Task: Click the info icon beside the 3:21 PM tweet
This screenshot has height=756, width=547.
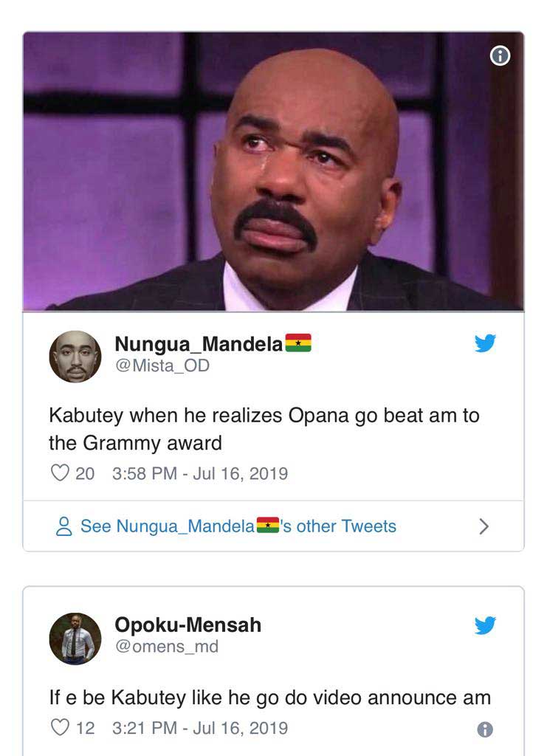Action: [x=485, y=729]
